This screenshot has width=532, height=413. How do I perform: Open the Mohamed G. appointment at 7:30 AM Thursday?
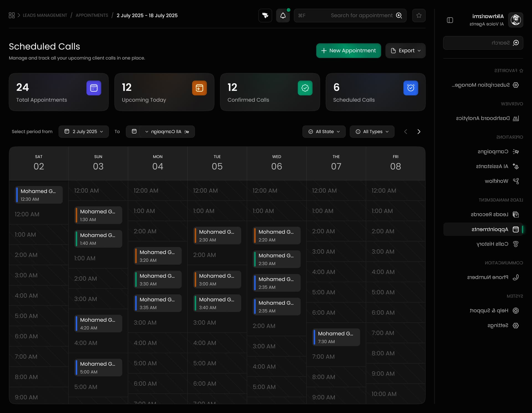coord(336,337)
